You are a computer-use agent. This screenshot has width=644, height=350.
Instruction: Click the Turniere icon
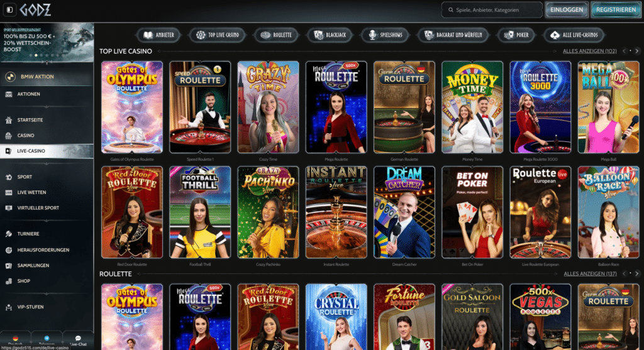(x=9, y=234)
